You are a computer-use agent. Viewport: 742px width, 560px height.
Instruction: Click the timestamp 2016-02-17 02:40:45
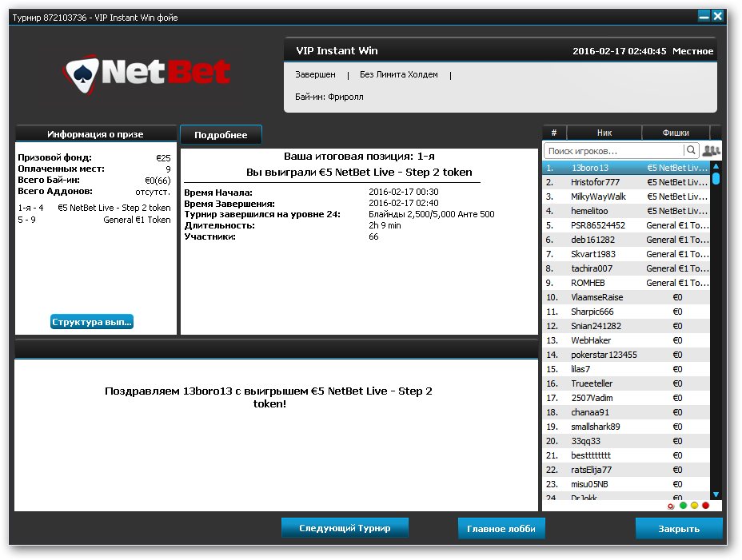[620, 51]
